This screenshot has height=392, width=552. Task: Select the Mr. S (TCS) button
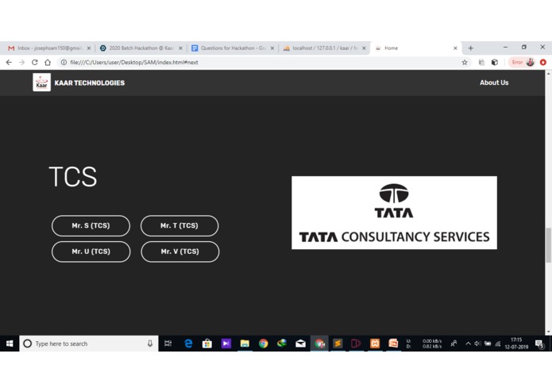pyautogui.click(x=91, y=225)
